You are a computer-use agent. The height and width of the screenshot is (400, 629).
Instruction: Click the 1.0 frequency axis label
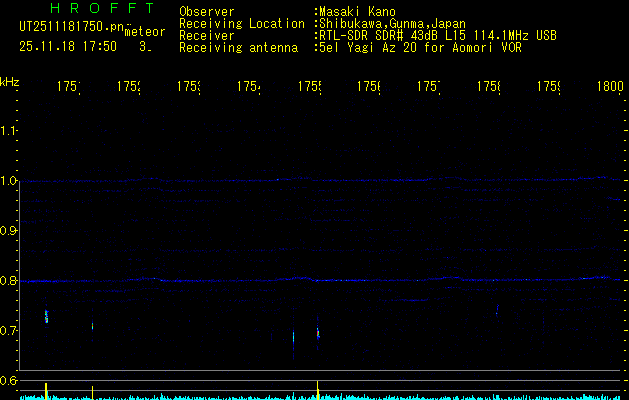pos(9,181)
